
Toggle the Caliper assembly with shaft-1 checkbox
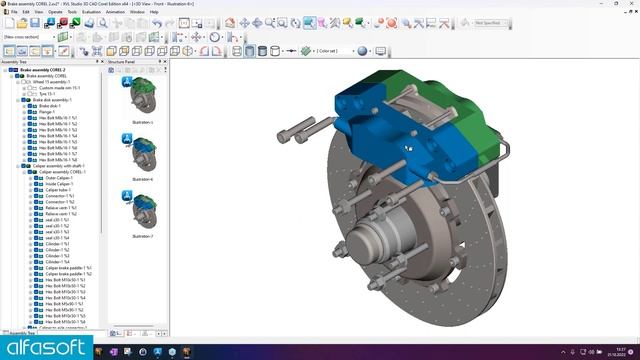(x=24, y=166)
